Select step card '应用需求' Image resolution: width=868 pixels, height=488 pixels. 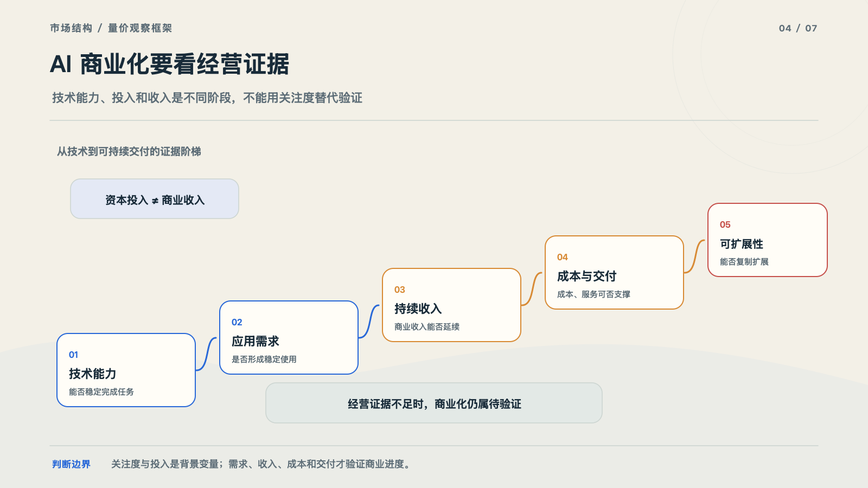click(289, 337)
